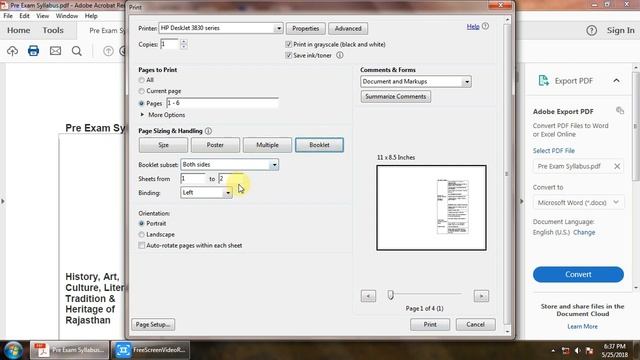
Task: Increase copies with stepper arrow
Action: [184, 42]
